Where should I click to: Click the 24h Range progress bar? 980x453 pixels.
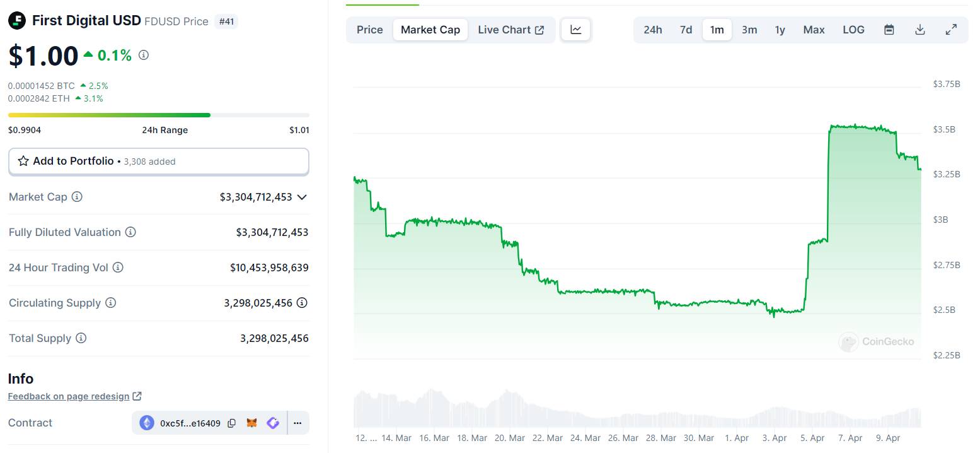159,115
